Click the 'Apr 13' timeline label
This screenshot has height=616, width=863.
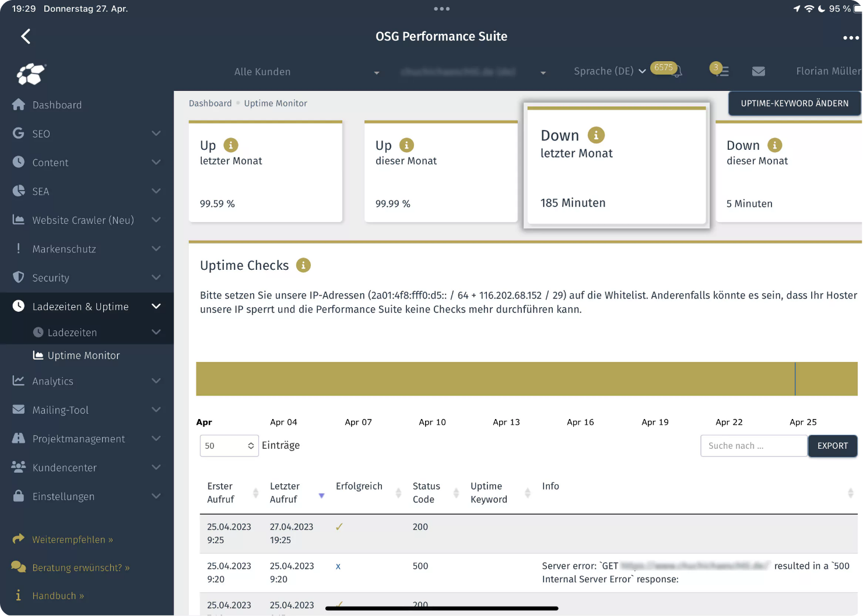[506, 422]
